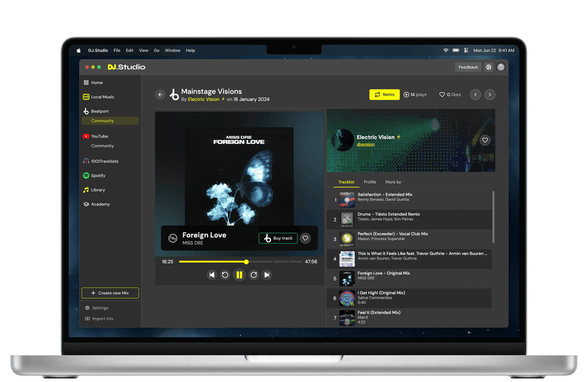
Task: Click Import mix in sidebar
Action: [99, 319]
